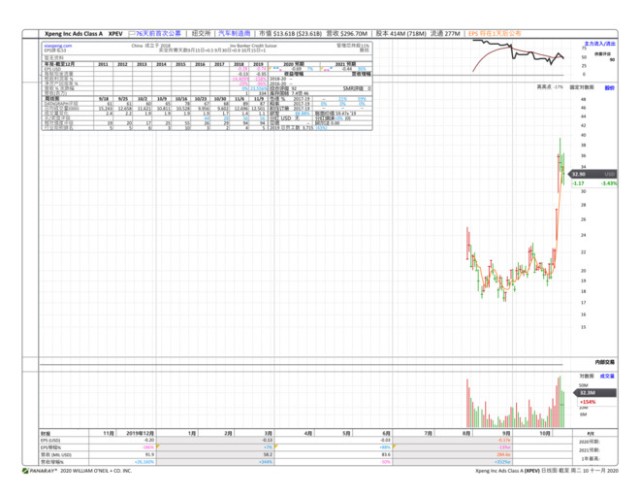The width and height of the screenshot is (640, 495).
Task: Click the Xpeng Inc Ads Class A title
Action: pos(73,33)
